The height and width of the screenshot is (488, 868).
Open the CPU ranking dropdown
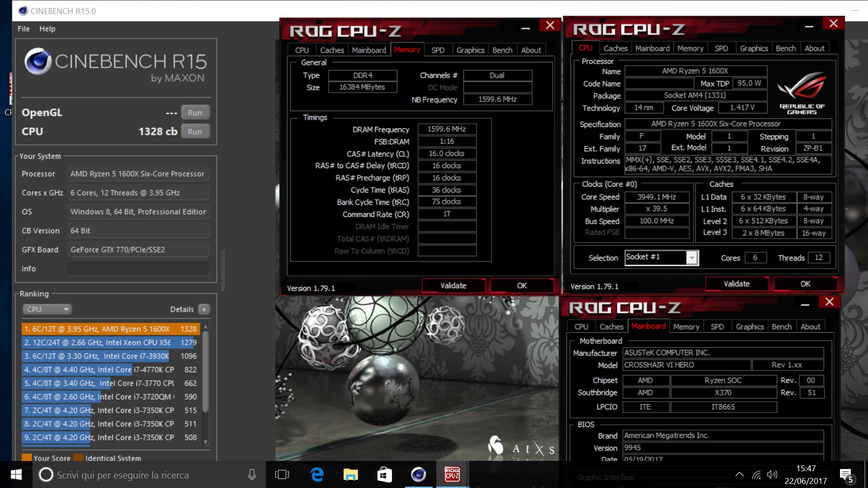47,310
